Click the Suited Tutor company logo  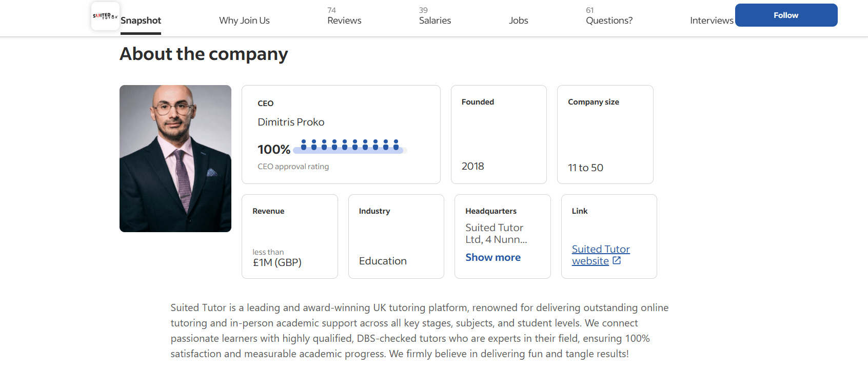tap(105, 16)
